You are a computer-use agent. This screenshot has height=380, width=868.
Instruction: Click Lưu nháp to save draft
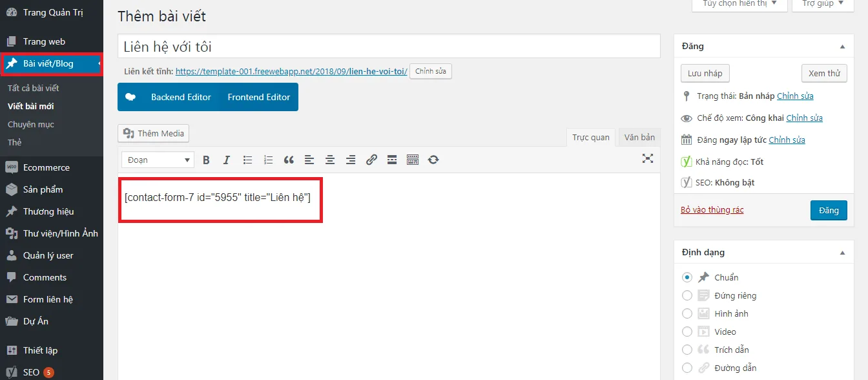(705, 73)
